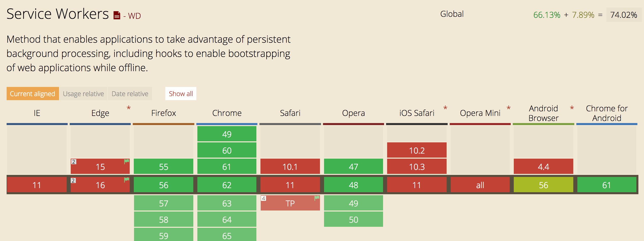Click the Chrome browser column header

point(227,113)
